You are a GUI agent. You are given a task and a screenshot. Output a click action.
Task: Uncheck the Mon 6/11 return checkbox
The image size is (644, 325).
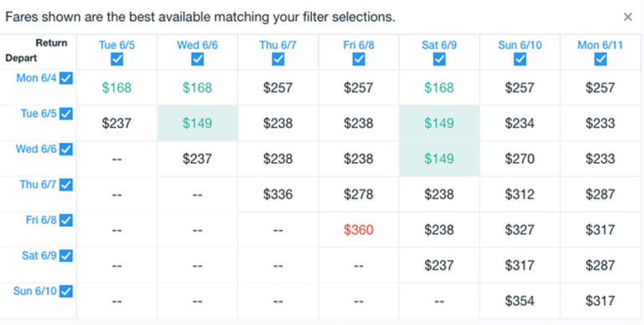[x=600, y=60]
